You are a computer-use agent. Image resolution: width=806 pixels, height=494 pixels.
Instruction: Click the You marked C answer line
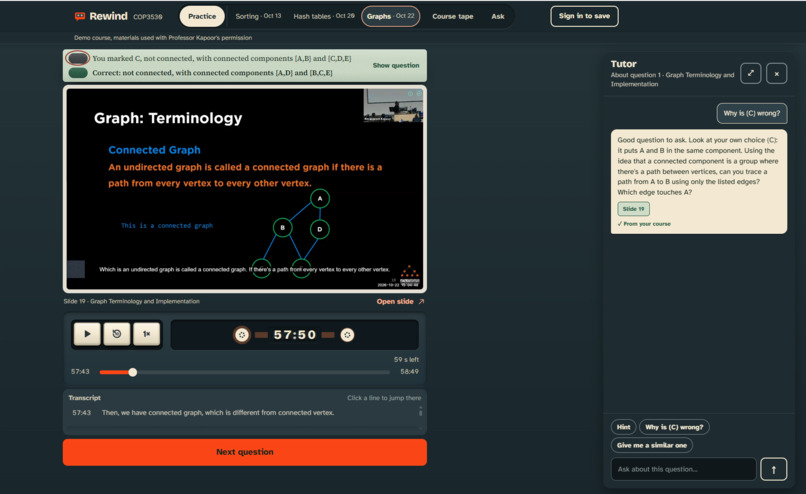tap(222, 59)
